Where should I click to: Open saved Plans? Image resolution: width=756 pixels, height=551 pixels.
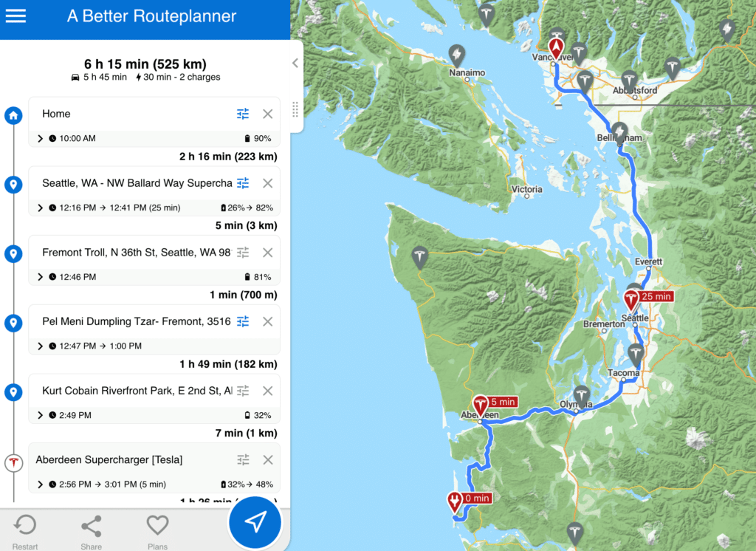click(x=157, y=532)
